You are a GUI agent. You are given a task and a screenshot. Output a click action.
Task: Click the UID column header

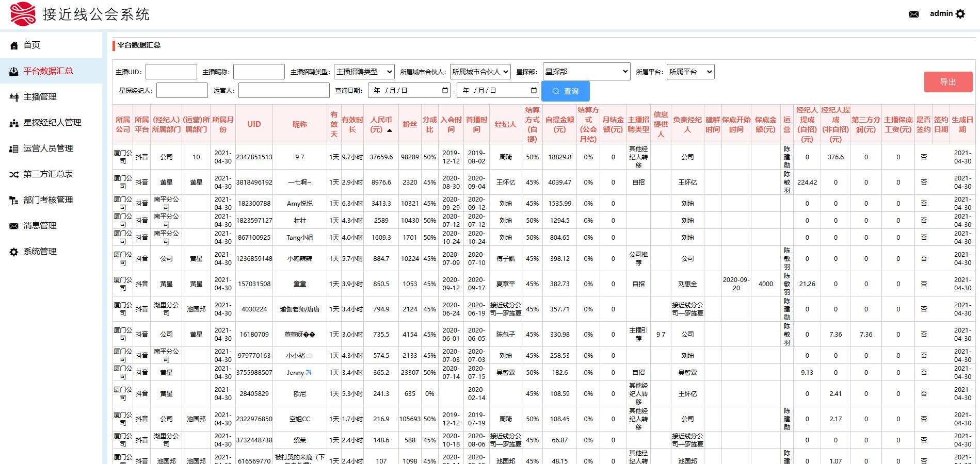pos(254,124)
